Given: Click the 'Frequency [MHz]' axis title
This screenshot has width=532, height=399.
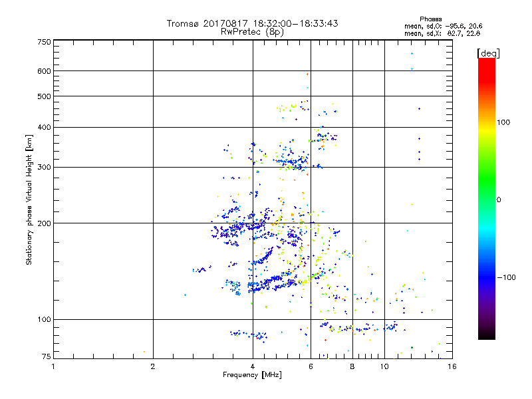Looking at the screenshot, I should [x=252, y=375].
